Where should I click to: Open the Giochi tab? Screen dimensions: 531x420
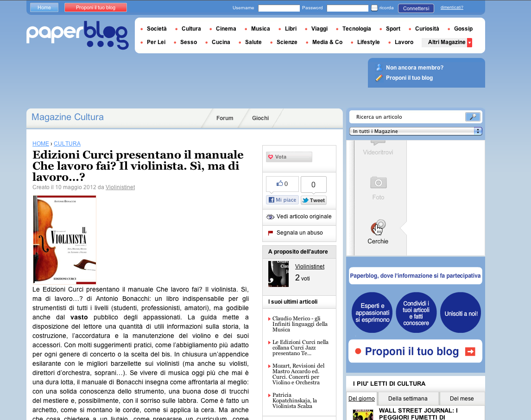[x=260, y=118]
